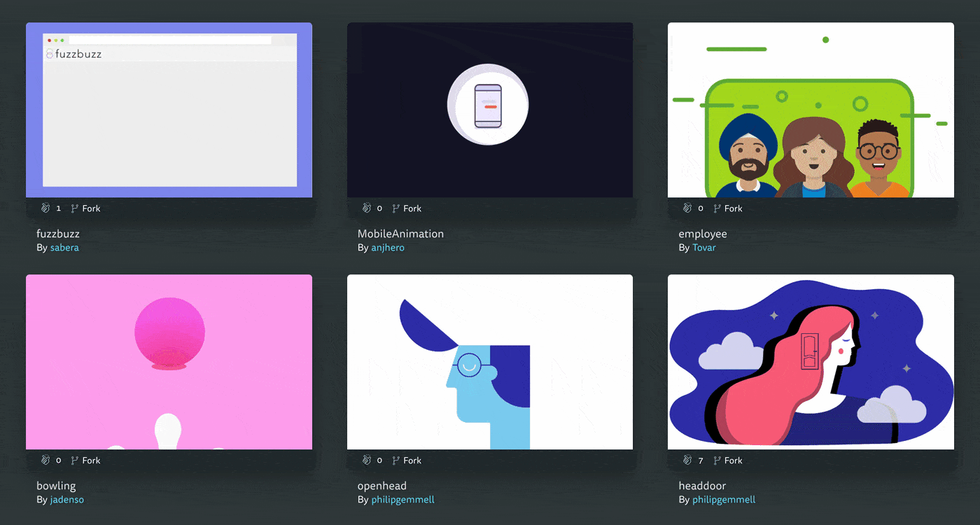The width and height of the screenshot is (980, 525).
Task: Click the Fork icon on fuzzbuzz
Action: click(75, 209)
